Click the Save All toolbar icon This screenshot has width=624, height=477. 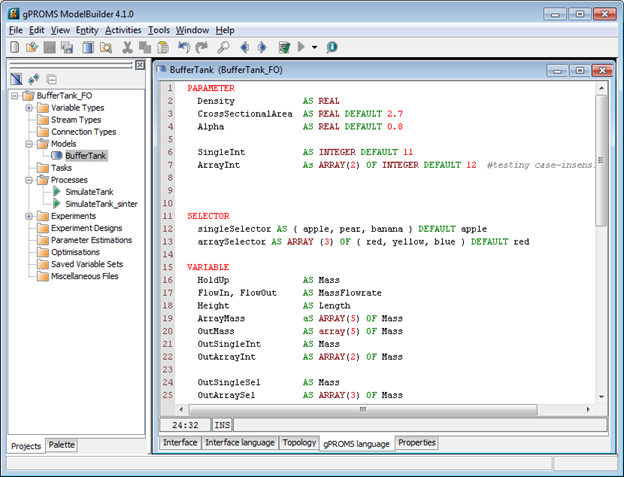point(67,47)
